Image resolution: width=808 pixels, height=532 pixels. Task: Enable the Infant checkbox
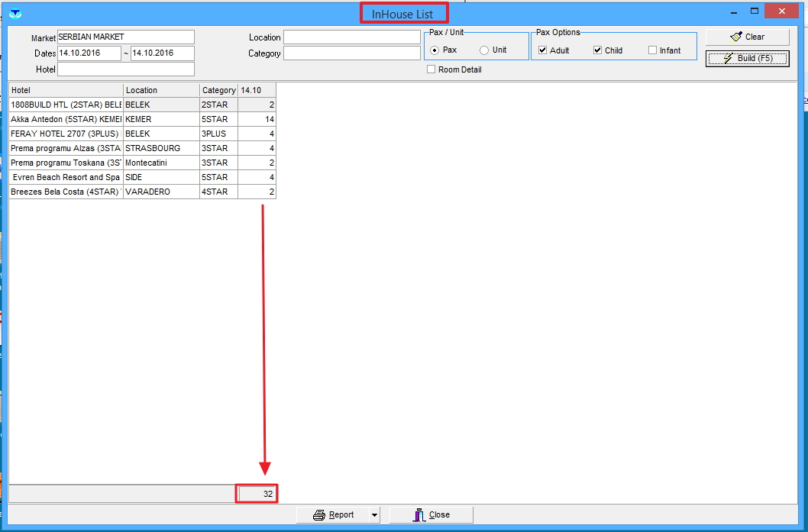(x=652, y=50)
